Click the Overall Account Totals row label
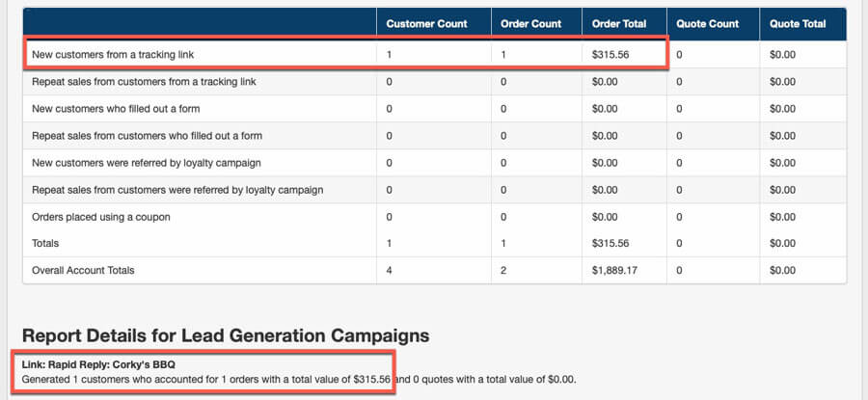The width and height of the screenshot is (868, 400). pyautogui.click(x=83, y=271)
